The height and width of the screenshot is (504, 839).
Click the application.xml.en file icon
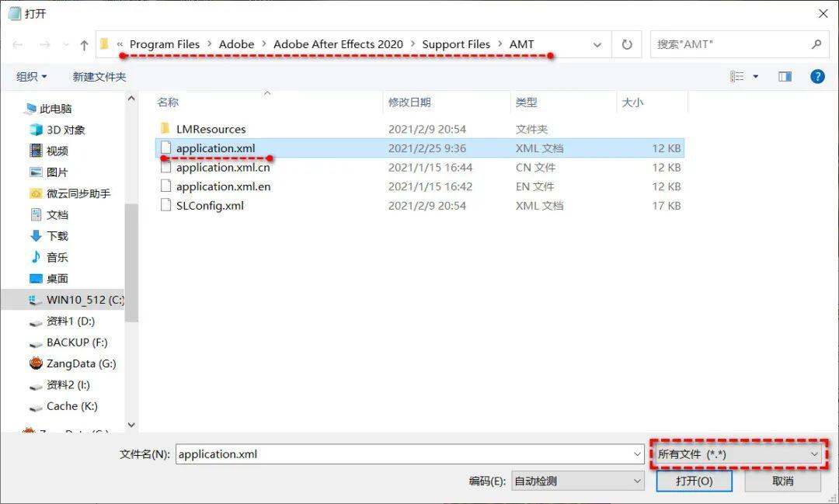click(x=166, y=186)
